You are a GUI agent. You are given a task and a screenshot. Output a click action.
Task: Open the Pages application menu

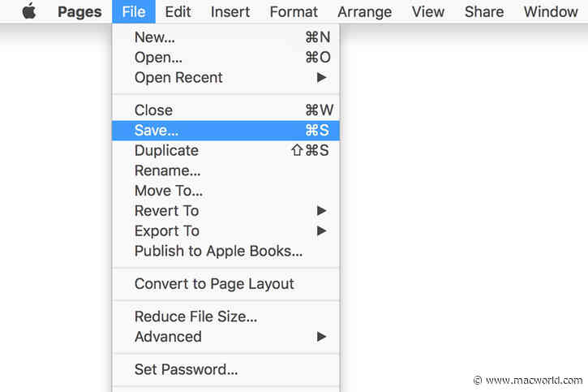point(79,11)
